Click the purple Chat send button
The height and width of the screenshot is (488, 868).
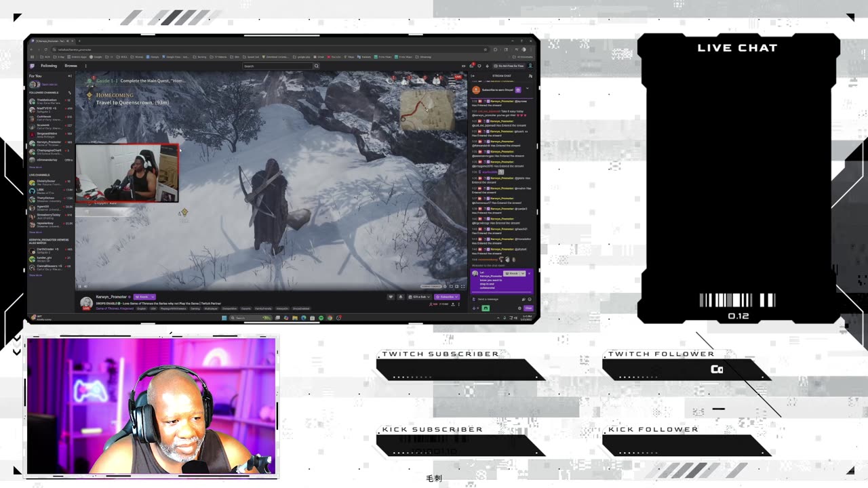[x=528, y=308]
